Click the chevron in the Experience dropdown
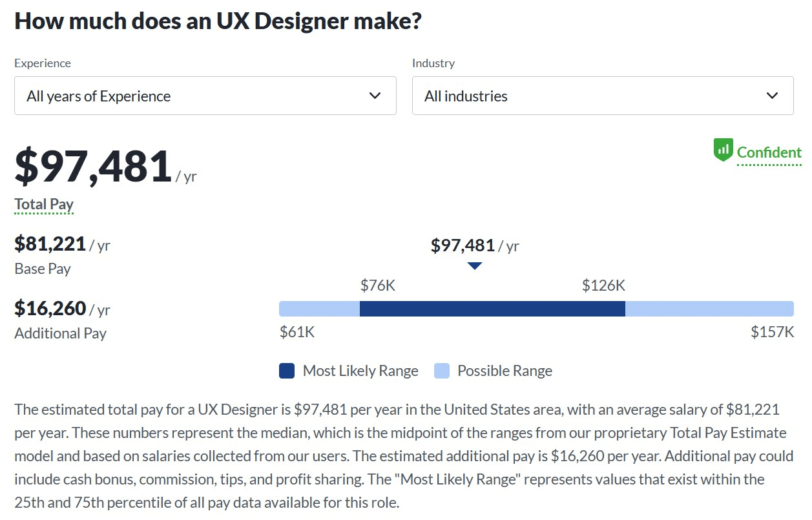This screenshot has width=812, height=520. [x=375, y=96]
